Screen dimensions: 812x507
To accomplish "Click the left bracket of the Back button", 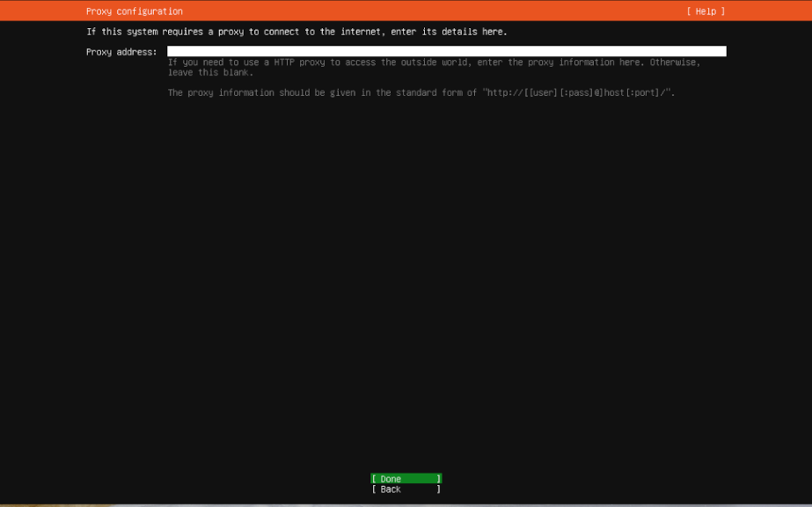I will tap(374, 489).
